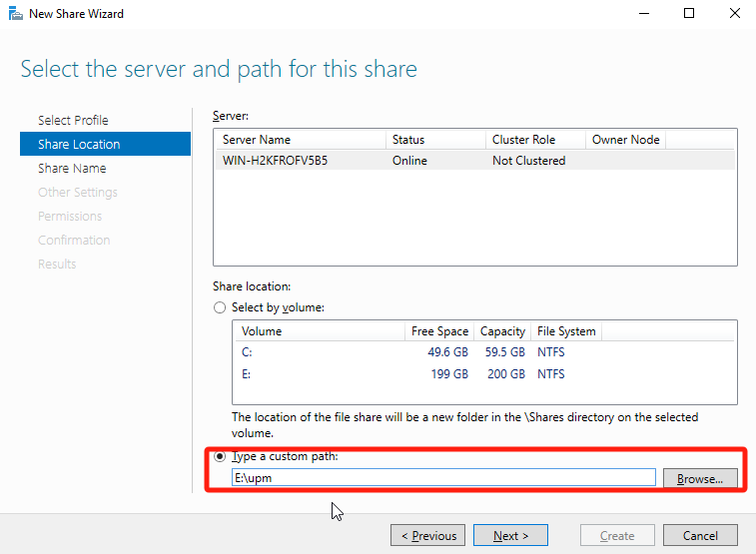Image resolution: width=756 pixels, height=554 pixels.
Task: Sort servers by Server Name column
Action: point(300,140)
